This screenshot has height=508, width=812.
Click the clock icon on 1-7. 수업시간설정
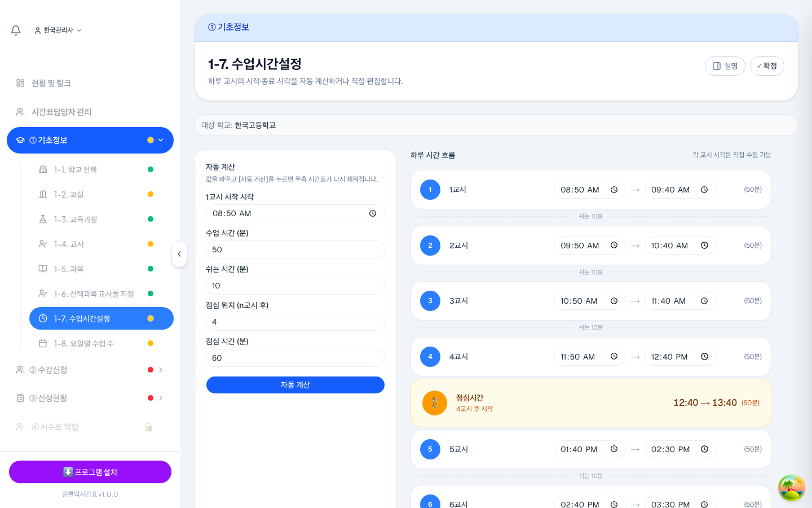point(43,318)
